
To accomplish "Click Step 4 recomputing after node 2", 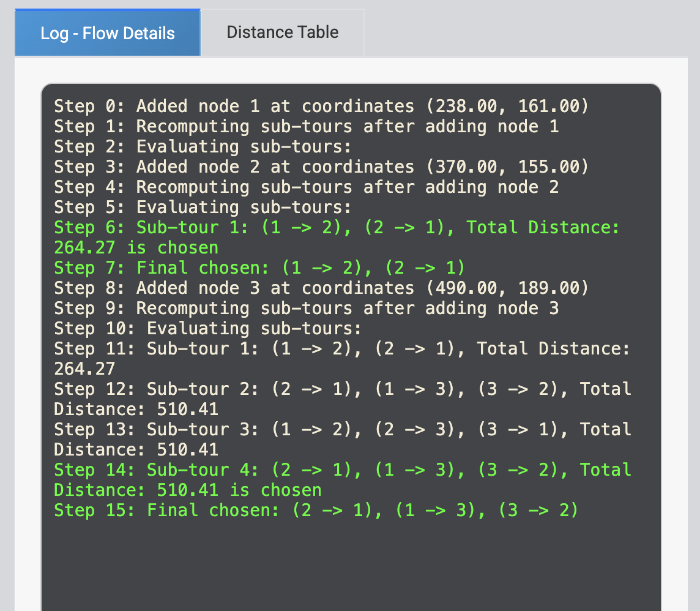I will [306, 187].
